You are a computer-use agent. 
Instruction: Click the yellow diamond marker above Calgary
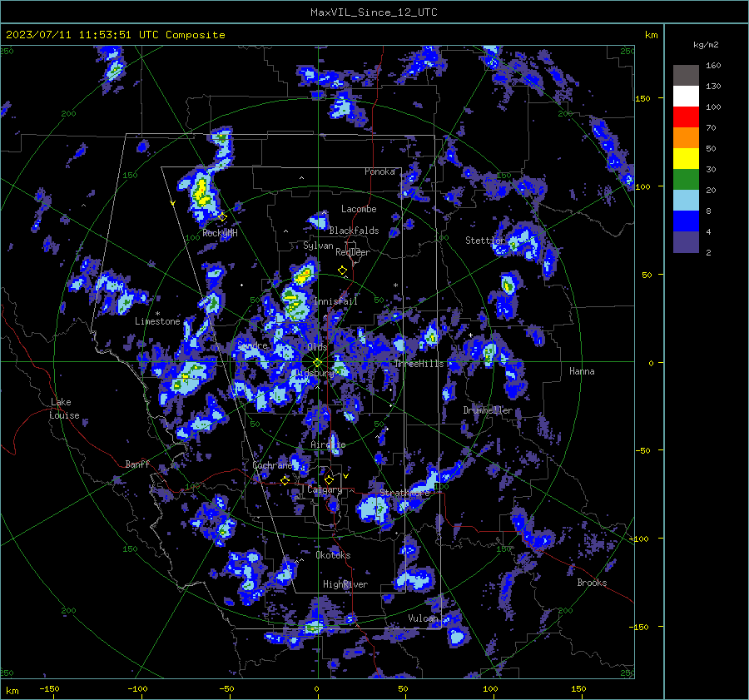pyautogui.click(x=329, y=479)
